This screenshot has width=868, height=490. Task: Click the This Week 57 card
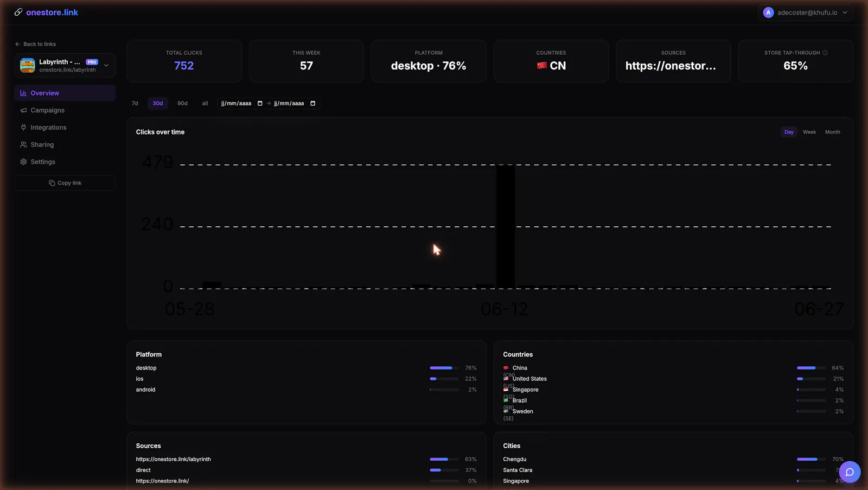click(x=307, y=61)
